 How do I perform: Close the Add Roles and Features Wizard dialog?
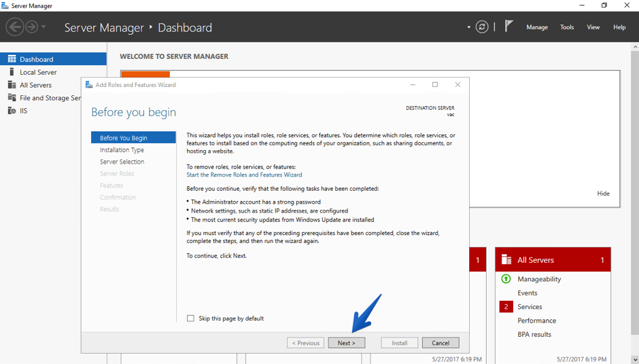coord(457,85)
